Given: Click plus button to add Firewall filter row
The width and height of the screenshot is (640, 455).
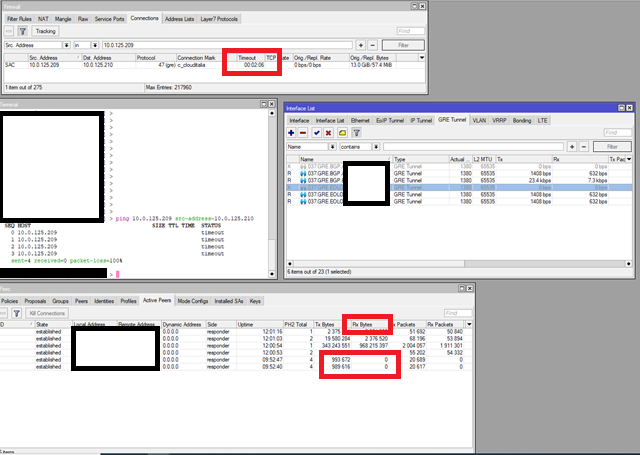Looking at the screenshot, I should 361,45.
